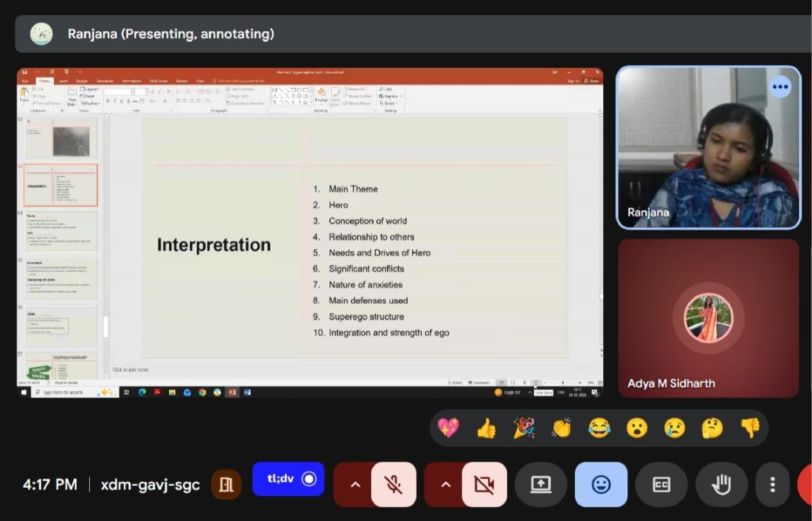Send the thumbs up reaction
The image size is (812, 521).
486,428
